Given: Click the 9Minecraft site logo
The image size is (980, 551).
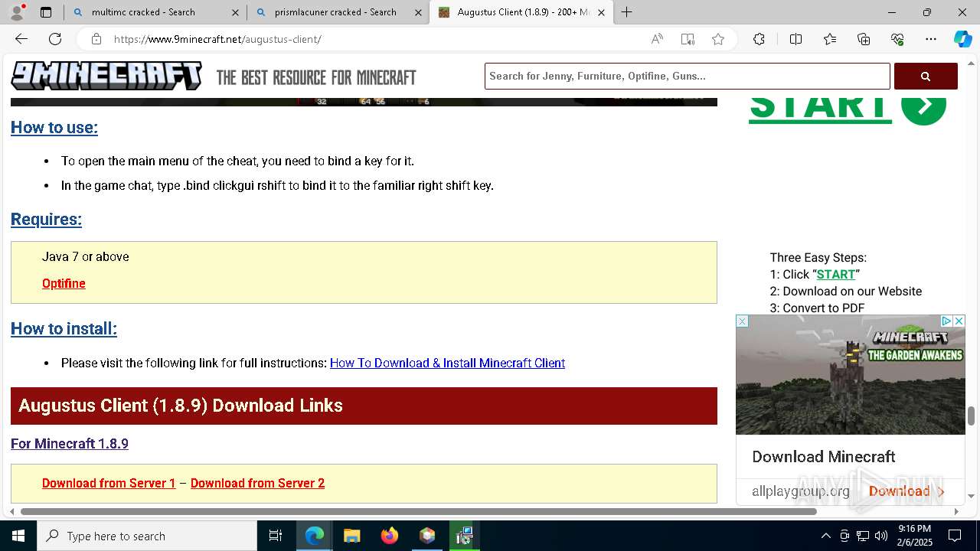Looking at the screenshot, I should click(106, 77).
